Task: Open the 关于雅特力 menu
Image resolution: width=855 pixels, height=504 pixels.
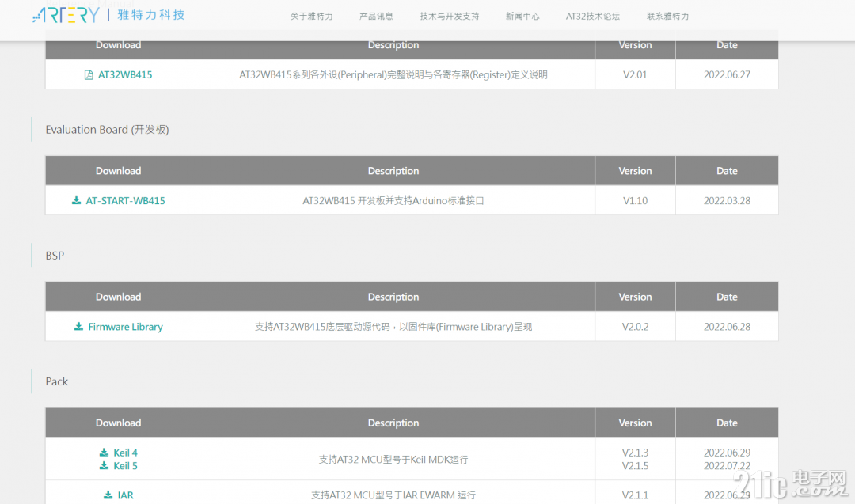Action: click(311, 17)
